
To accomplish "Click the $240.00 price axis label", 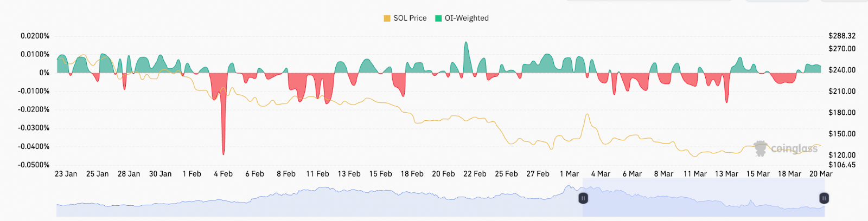I will 842,70.
